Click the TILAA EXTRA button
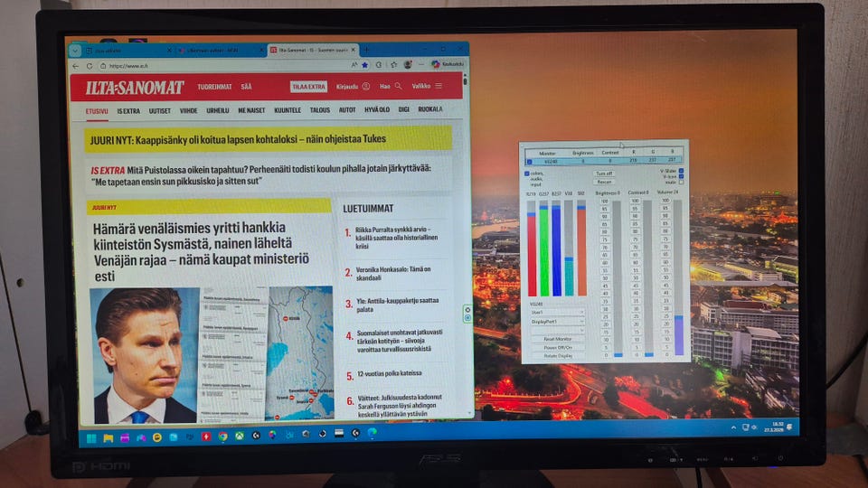The height and width of the screenshot is (488, 868). [308, 87]
